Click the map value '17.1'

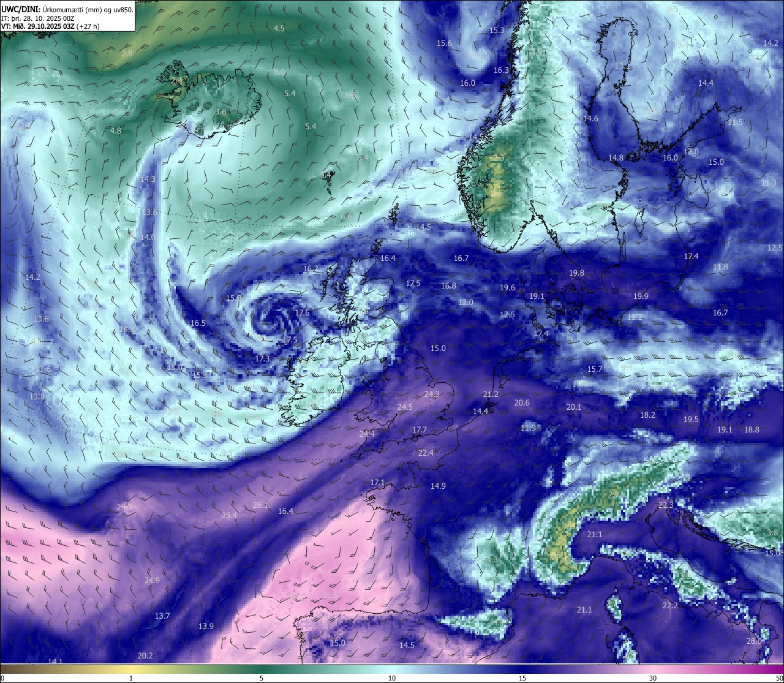click(x=377, y=483)
